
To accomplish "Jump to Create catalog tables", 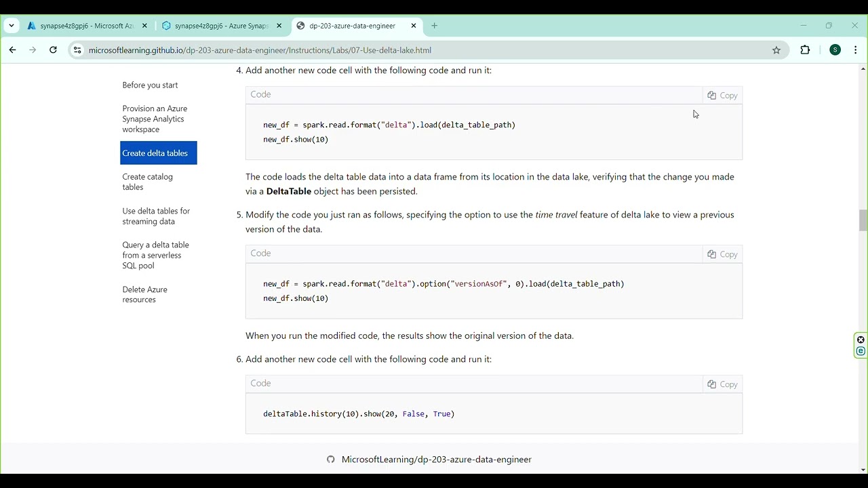I will pyautogui.click(x=147, y=182).
